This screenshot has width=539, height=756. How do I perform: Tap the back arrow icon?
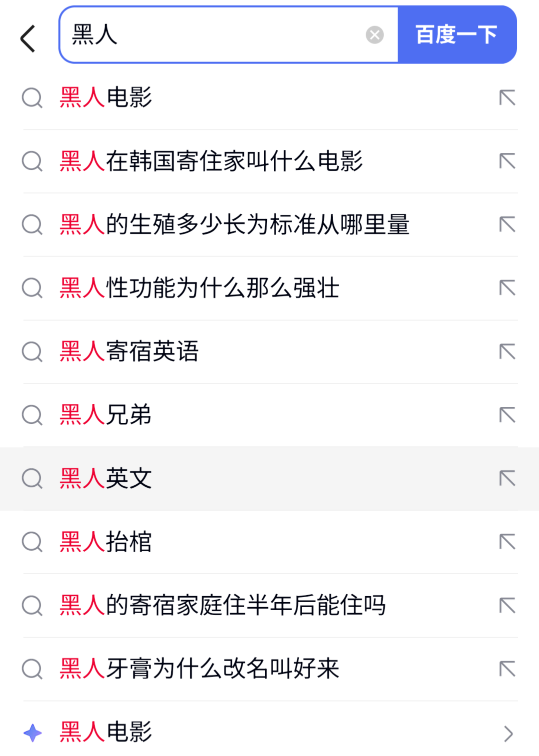coord(28,38)
